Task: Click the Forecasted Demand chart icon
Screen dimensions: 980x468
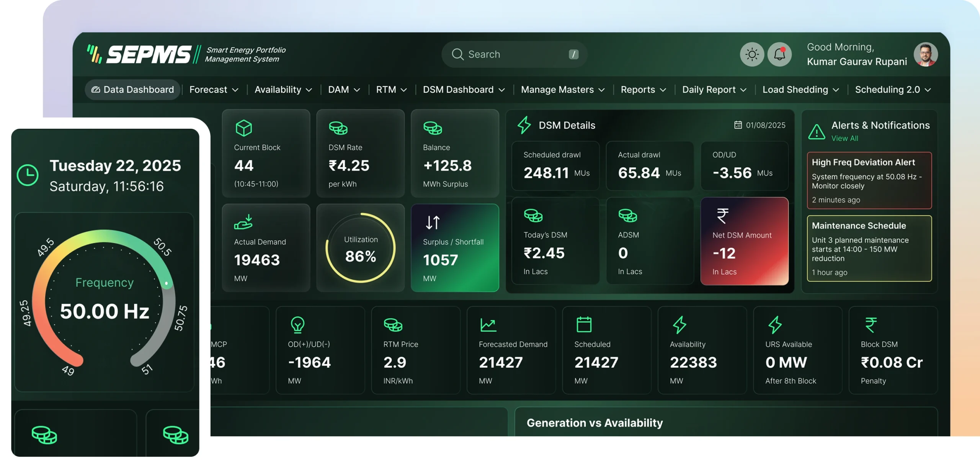Action: pyautogui.click(x=488, y=325)
